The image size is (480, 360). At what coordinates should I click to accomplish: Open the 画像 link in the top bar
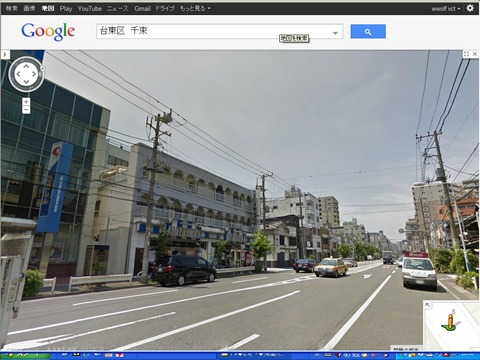(x=29, y=8)
